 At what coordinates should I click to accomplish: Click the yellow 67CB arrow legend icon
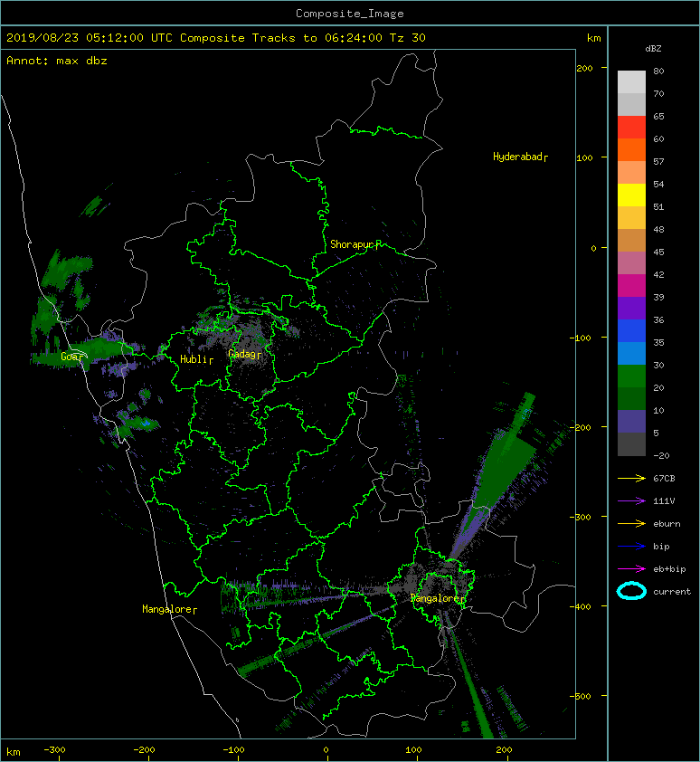(x=631, y=479)
